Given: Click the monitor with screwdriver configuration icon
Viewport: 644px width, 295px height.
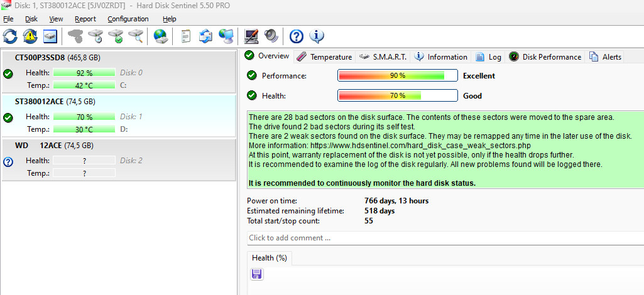Looking at the screenshot, I should [x=251, y=36].
